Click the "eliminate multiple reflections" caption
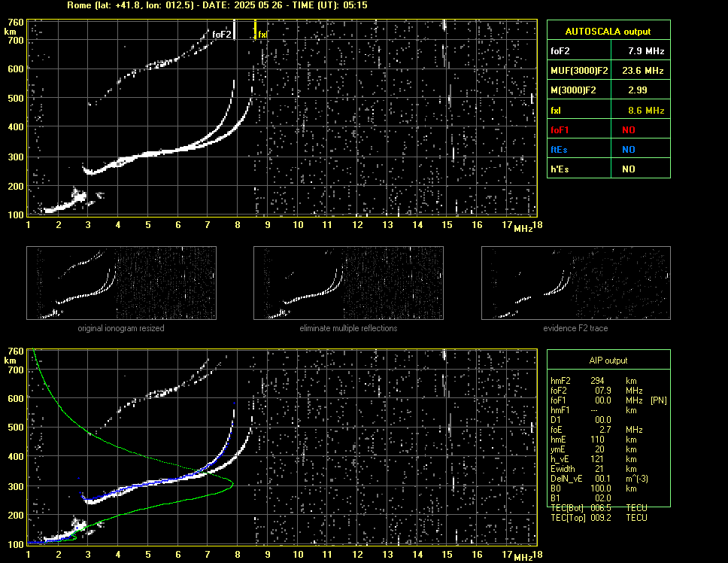 point(348,328)
